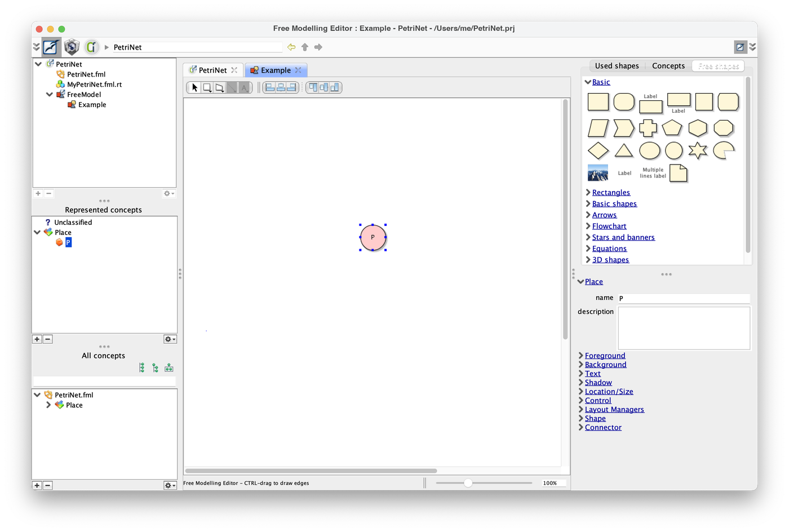Open the All concepts gear dropdown
The height and width of the screenshot is (532, 789).
tap(170, 485)
